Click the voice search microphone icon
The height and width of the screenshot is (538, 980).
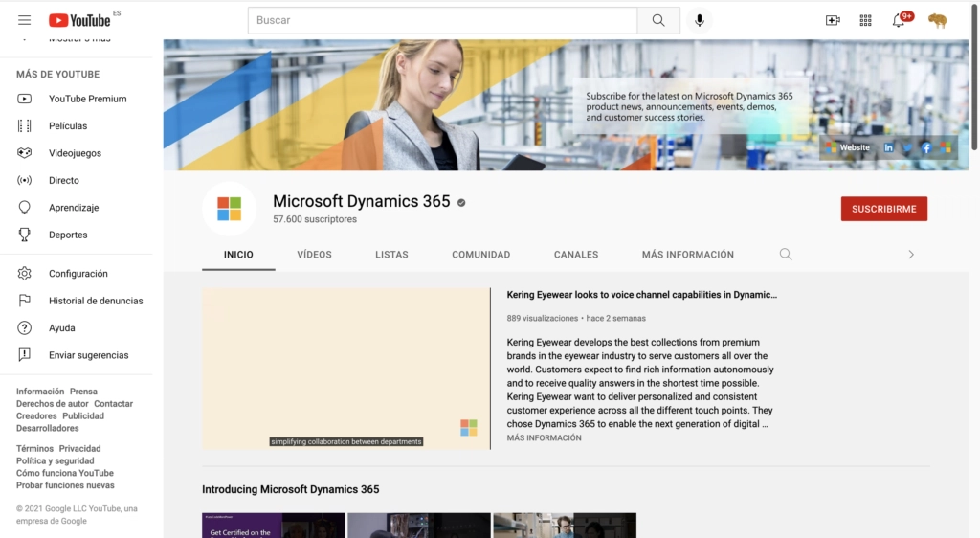pos(700,20)
